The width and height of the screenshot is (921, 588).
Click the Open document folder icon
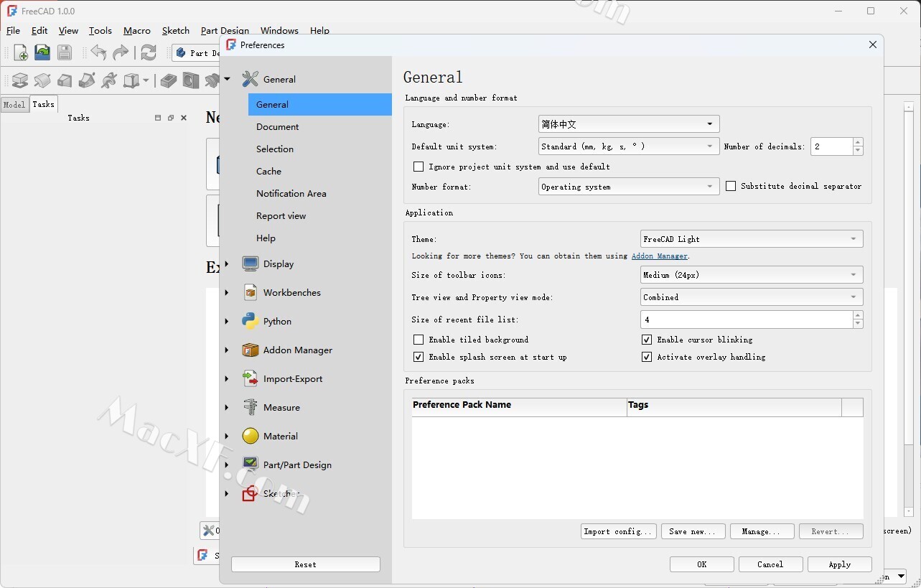pos(42,52)
